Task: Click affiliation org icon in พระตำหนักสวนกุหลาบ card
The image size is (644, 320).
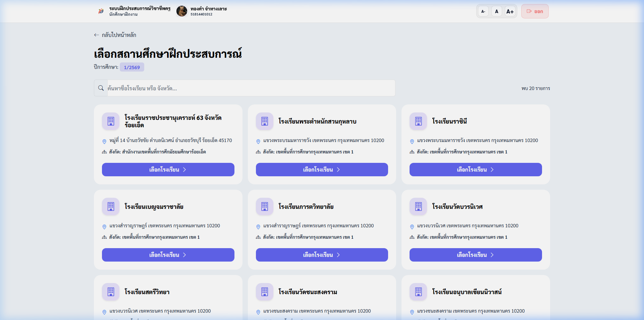Action: (x=258, y=152)
